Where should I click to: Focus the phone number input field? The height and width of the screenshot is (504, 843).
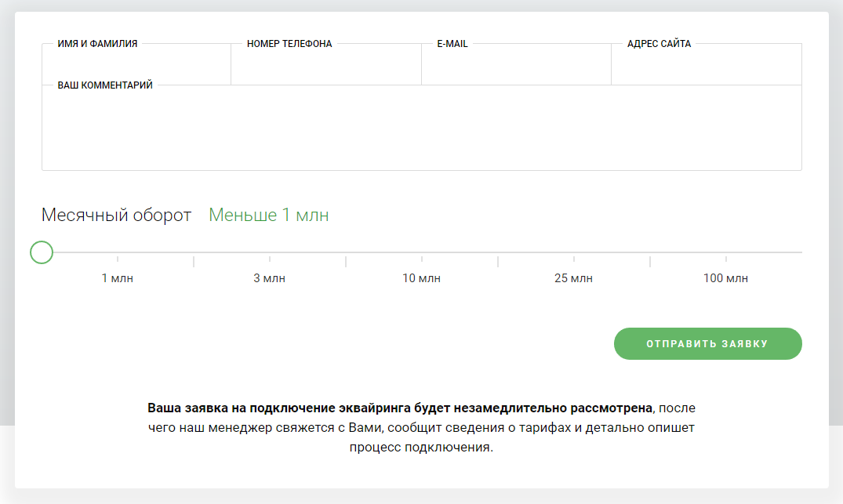coord(325,65)
